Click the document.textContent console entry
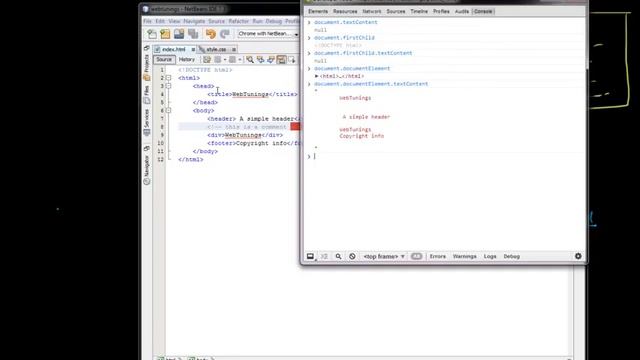 click(346, 22)
